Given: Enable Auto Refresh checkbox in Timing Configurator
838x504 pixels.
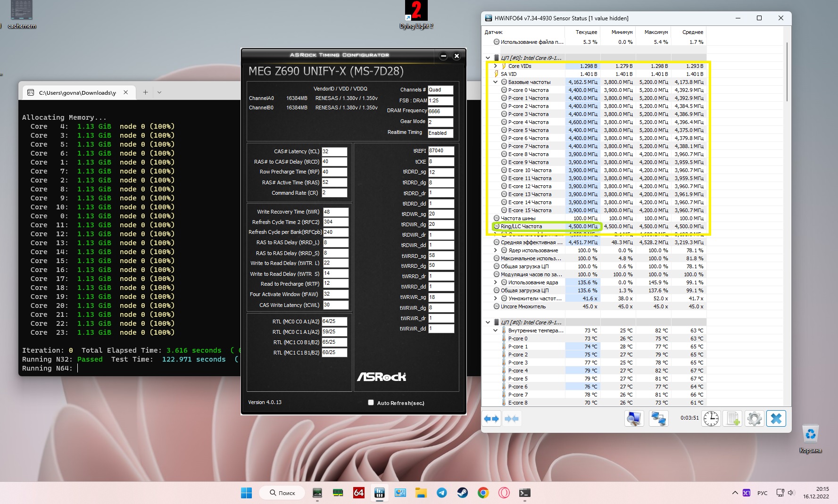Looking at the screenshot, I should (x=371, y=403).
